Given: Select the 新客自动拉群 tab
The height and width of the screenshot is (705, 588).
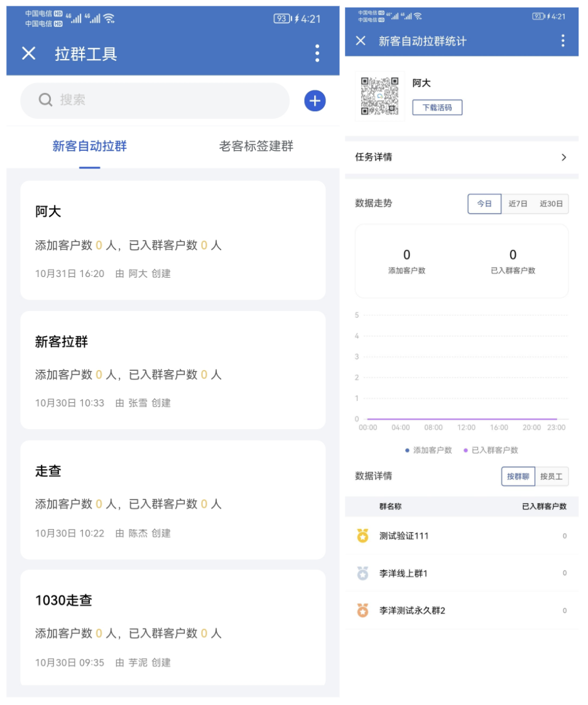Looking at the screenshot, I should [89, 146].
